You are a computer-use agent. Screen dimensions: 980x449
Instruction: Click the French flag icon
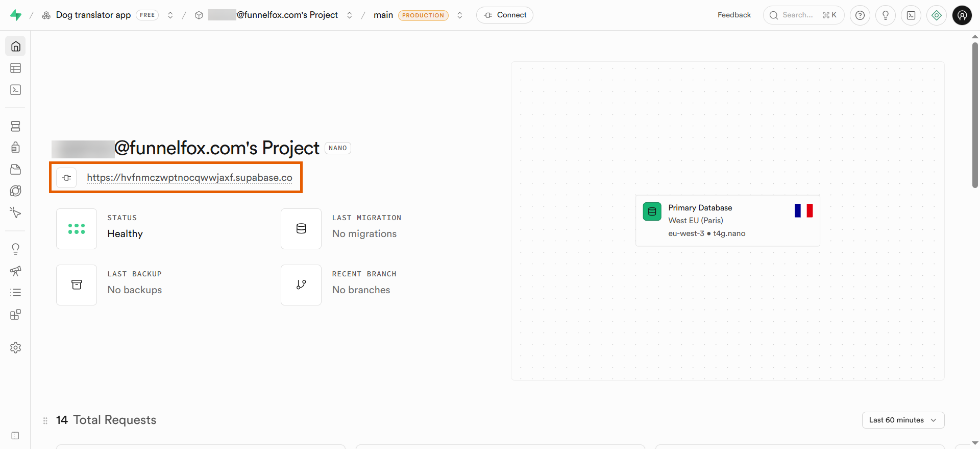pos(803,210)
